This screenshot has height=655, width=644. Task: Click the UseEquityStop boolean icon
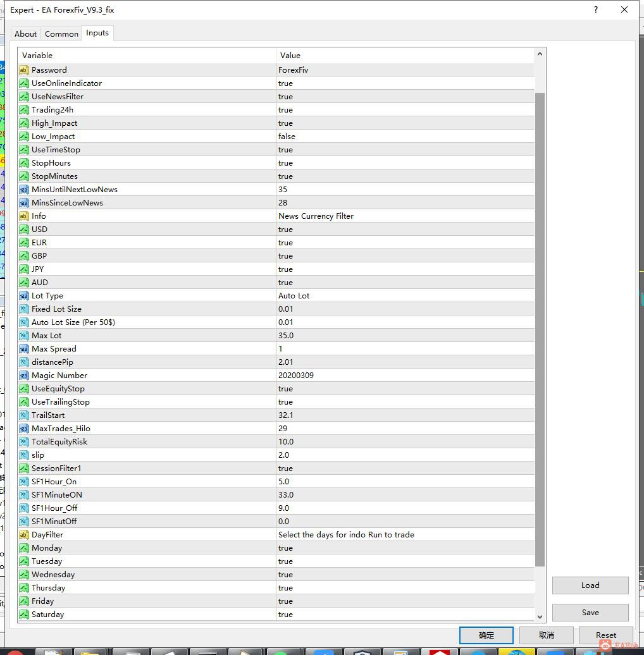click(24, 388)
